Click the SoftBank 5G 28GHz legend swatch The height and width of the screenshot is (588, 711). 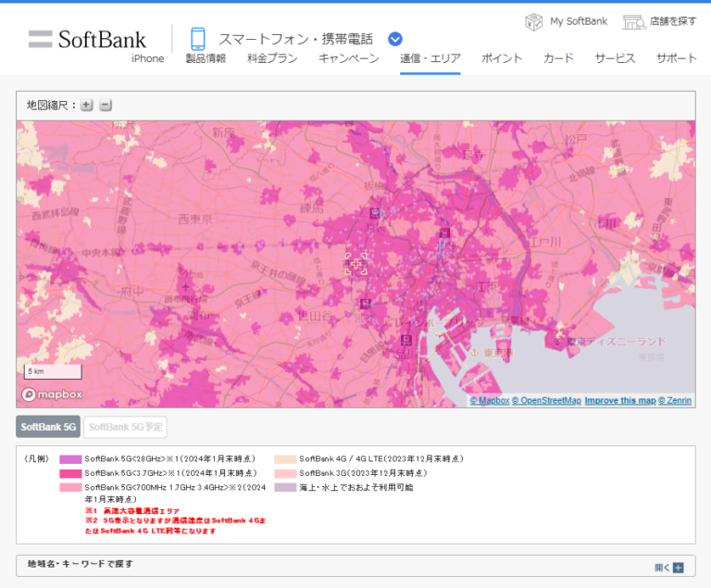click(70, 459)
